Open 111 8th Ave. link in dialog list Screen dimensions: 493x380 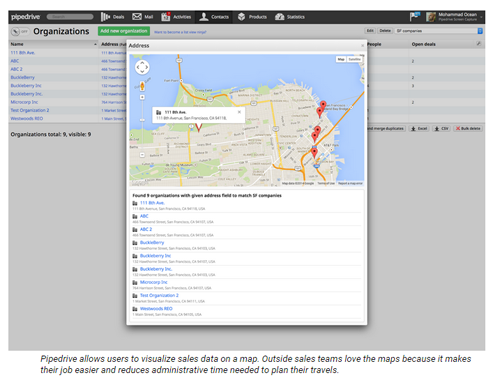pos(152,203)
